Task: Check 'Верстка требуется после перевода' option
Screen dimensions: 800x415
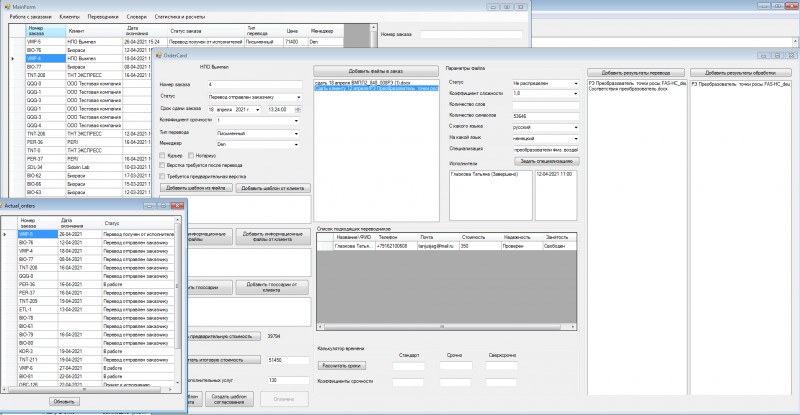Action: [x=164, y=165]
